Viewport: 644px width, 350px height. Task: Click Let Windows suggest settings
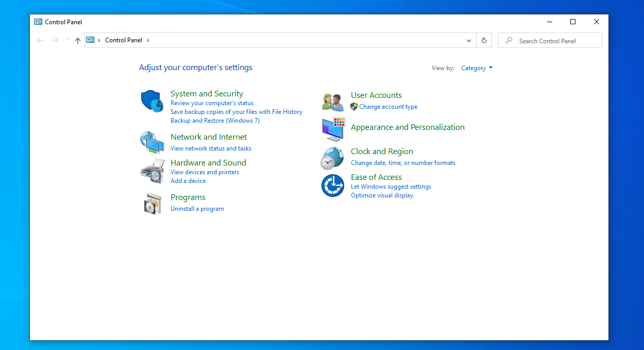click(391, 186)
